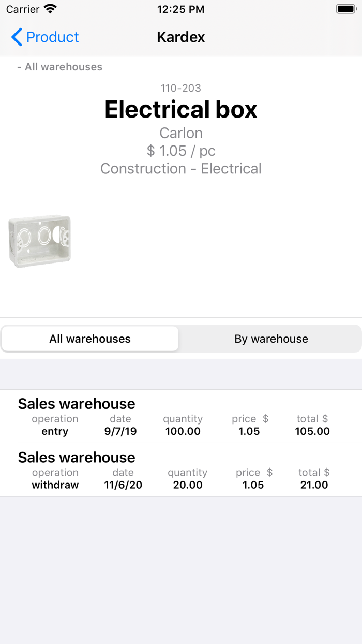Tap the Kardex navigation title

[x=181, y=37]
